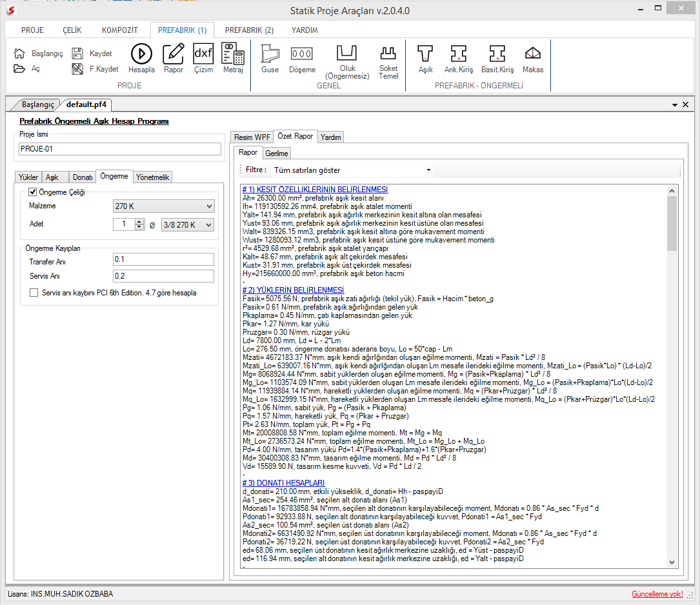Close the default.pf4 document tab

[686, 104]
